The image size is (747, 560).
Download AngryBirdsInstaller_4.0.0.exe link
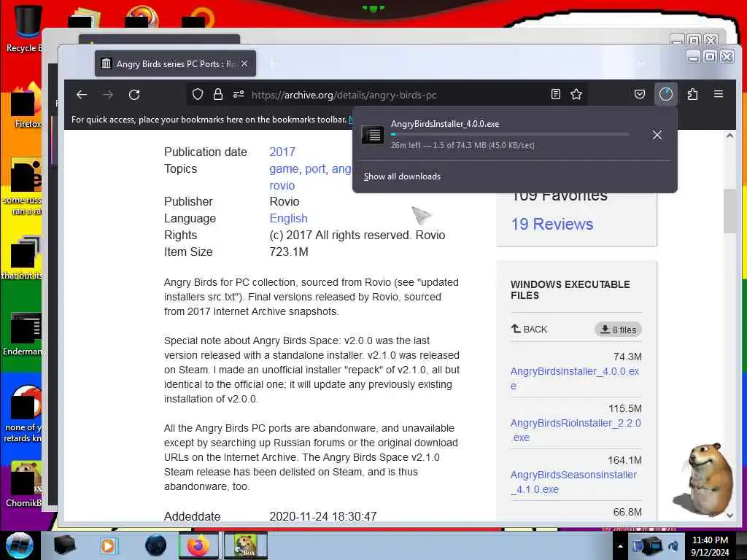tap(575, 378)
